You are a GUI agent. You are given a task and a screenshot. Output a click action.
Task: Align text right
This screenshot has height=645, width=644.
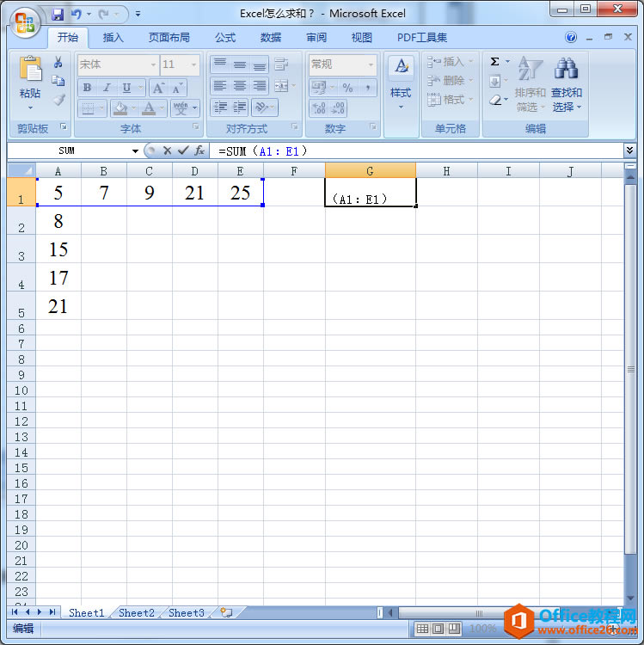(x=259, y=86)
